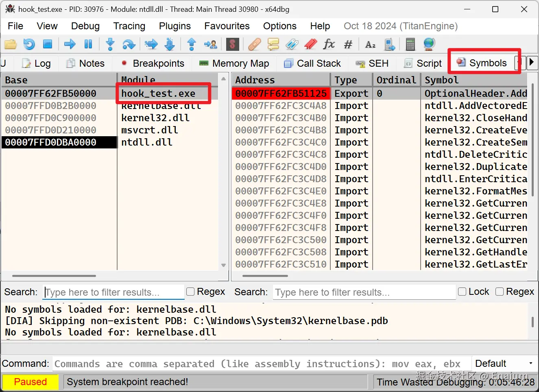Switch to the Memory Map tab
539x392 pixels.
[x=234, y=63]
